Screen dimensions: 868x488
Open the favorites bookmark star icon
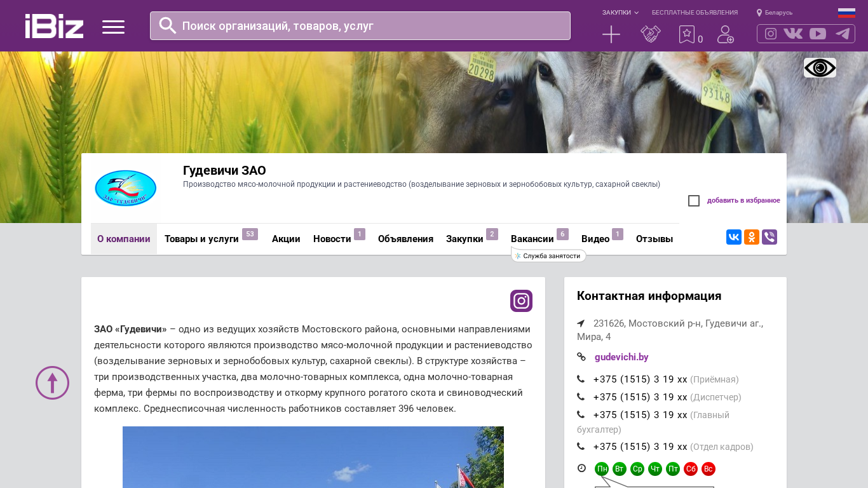coord(687,34)
